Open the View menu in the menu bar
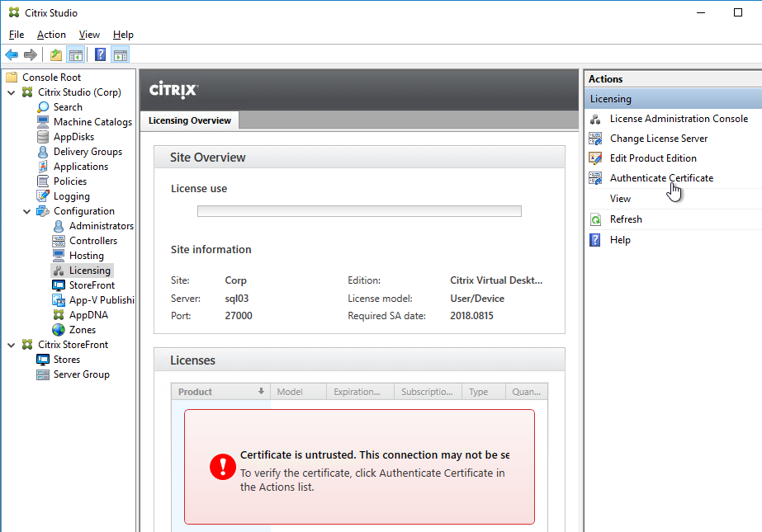 click(89, 35)
